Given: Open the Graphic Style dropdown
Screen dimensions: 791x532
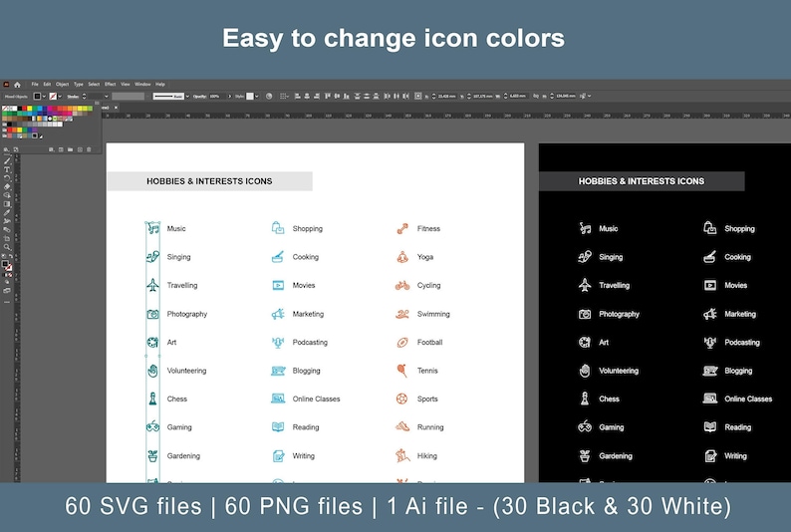Looking at the screenshot, I should (x=257, y=97).
